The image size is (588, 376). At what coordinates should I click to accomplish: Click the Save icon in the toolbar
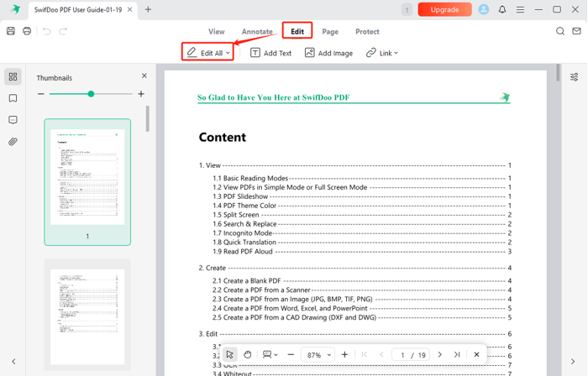pyautogui.click(x=11, y=31)
